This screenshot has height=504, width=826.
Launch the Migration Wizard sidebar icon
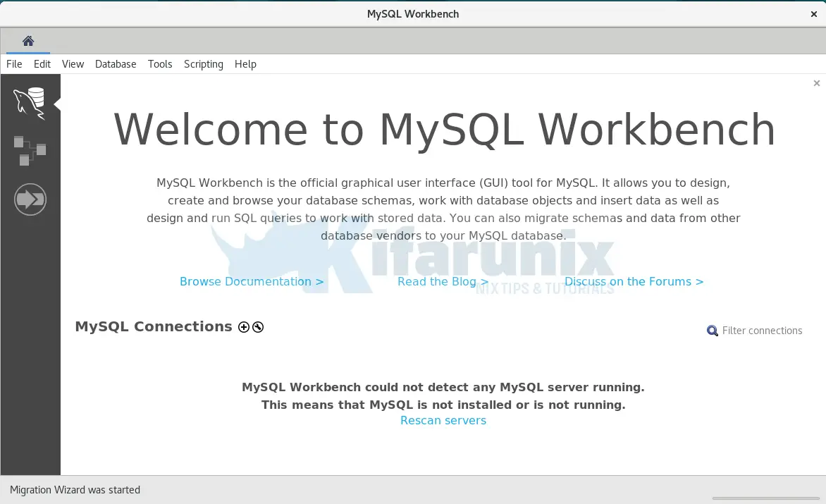tap(30, 199)
